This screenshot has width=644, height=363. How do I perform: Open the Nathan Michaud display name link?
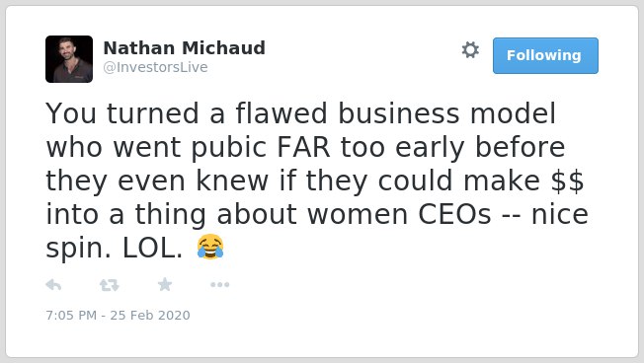pos(184,48)
